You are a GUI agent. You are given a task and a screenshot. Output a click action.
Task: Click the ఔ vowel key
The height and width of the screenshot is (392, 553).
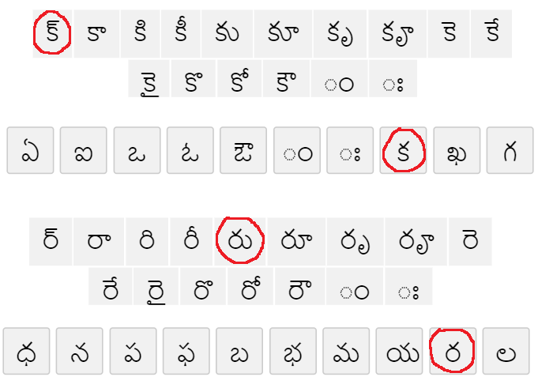(243, 150)
